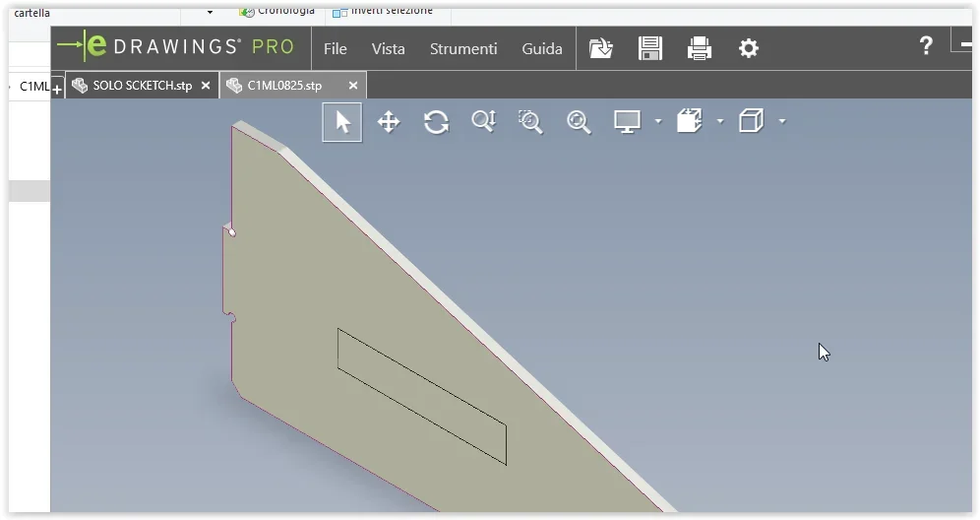
Task: Open the Vista menu
Action: click(388, 48)
